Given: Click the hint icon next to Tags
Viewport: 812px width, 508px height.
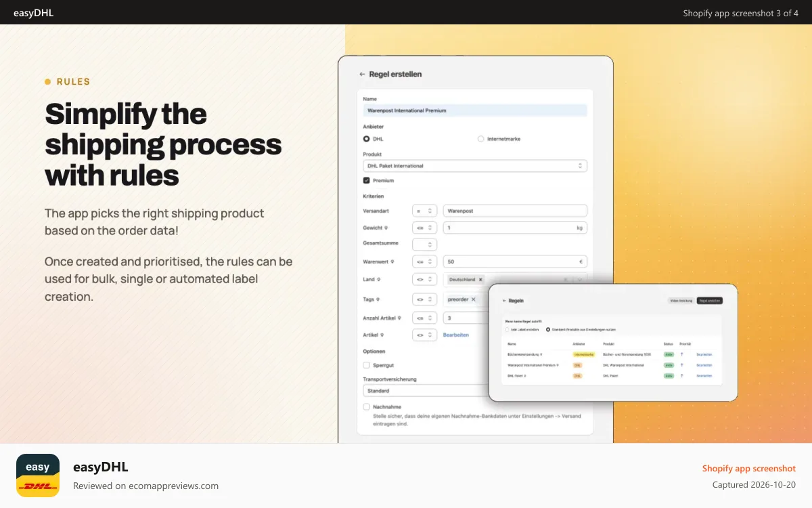Looking at the screenshot, I should pos(378,299).
